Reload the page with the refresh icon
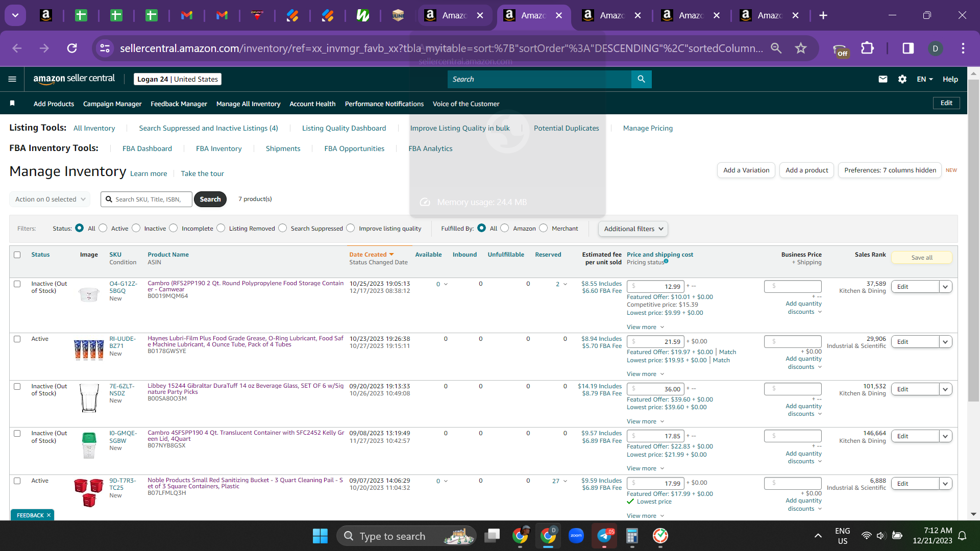 [72, 48]
